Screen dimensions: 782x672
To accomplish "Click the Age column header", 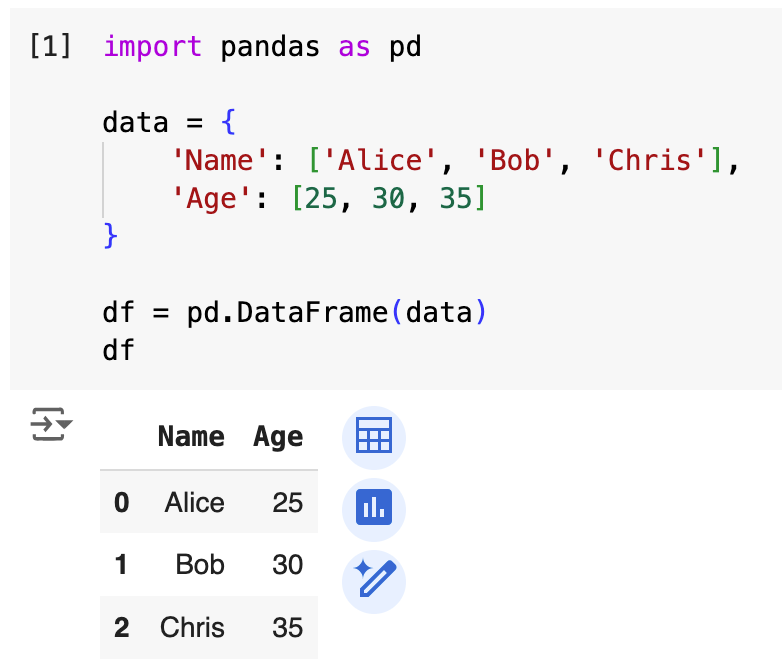I will click(x=278, y=437).
